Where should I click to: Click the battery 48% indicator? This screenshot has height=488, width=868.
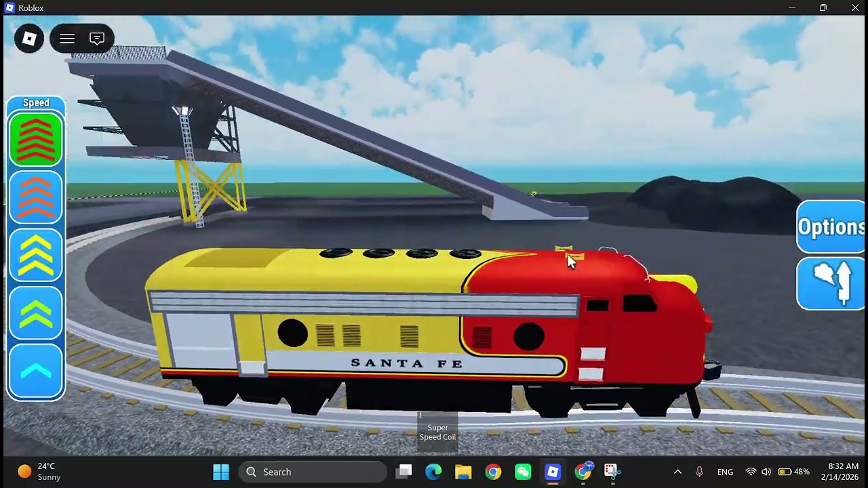click(x=793, y=472)
